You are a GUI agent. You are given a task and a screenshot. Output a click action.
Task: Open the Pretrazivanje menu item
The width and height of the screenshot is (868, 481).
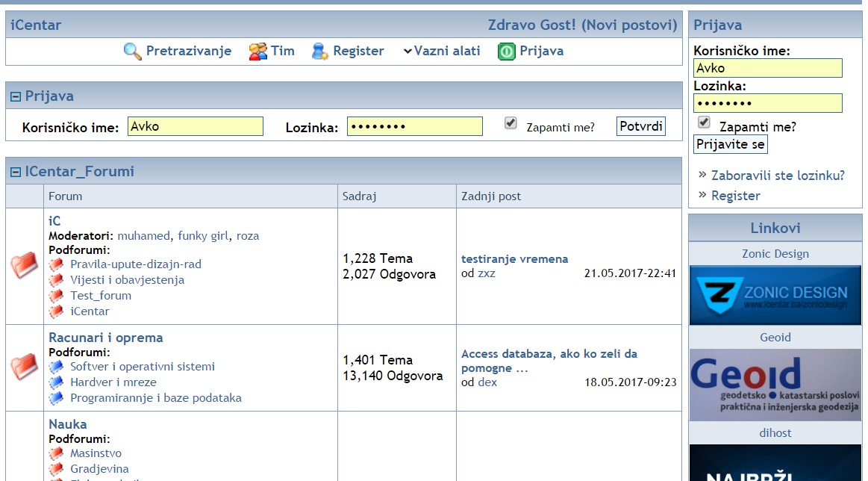coord(188,52)
